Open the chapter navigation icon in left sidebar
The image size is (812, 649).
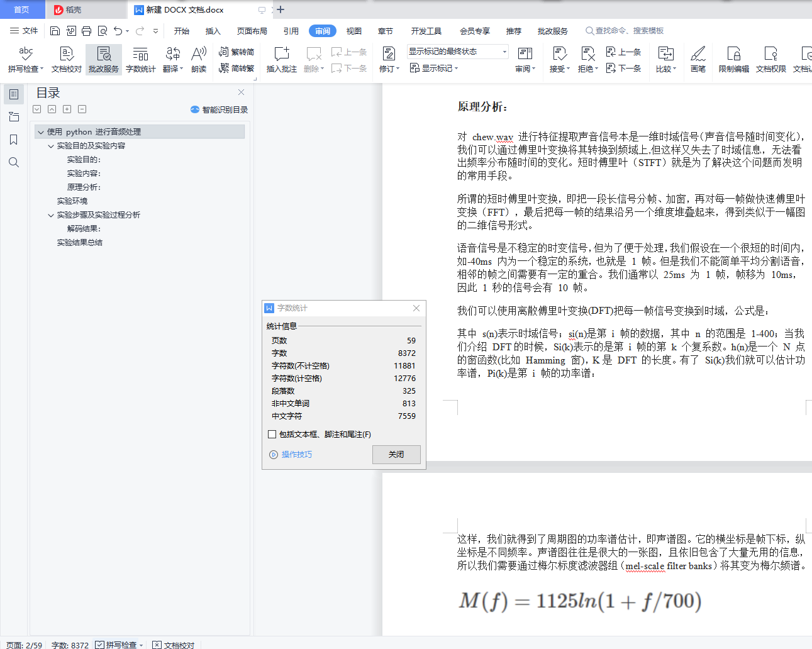coord(13,117)
